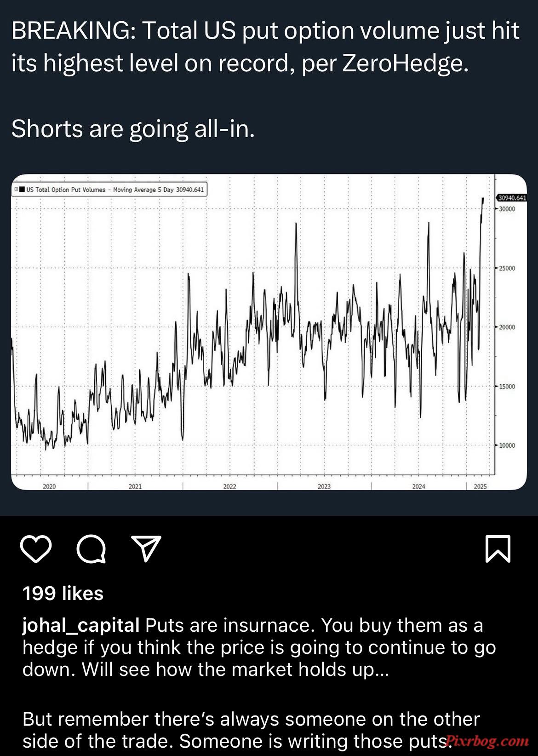
Task: Tap the BREAKING headline text
Action: [265, 47]
